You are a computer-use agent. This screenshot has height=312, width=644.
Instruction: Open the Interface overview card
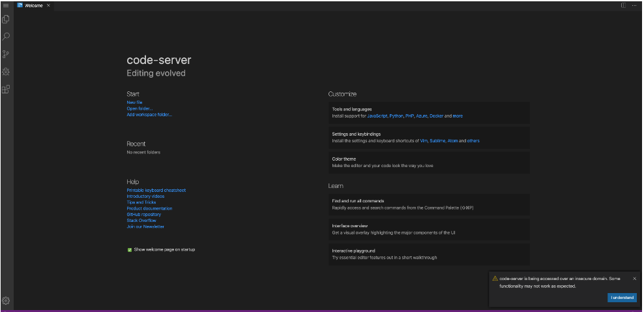click(x=429, y=229)
